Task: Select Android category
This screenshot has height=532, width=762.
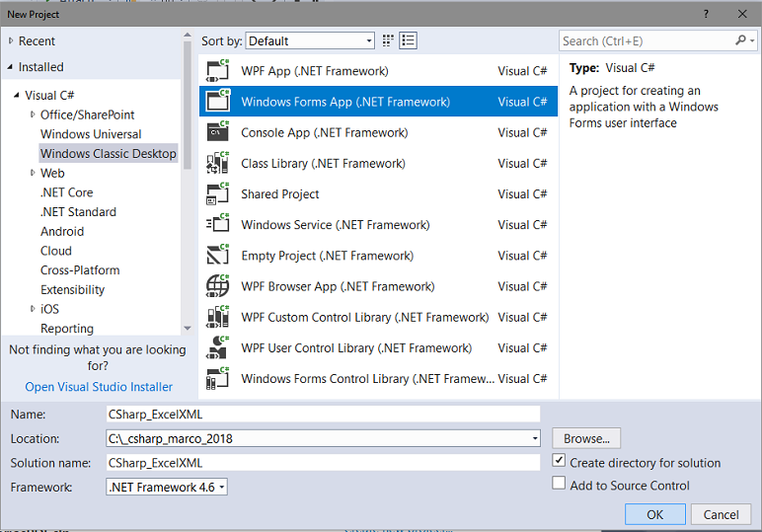Action: point(62,231)
